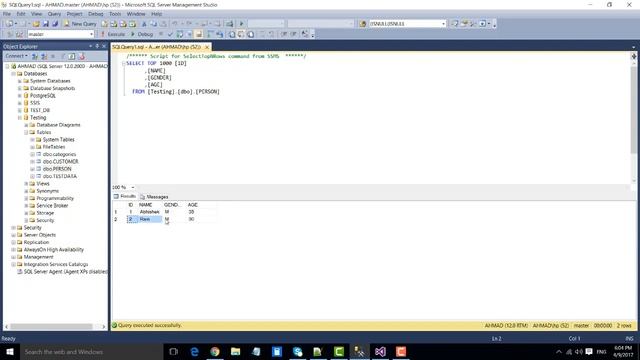Click the Stop red icon in Object Explorer toolbar

pos(82,56)
